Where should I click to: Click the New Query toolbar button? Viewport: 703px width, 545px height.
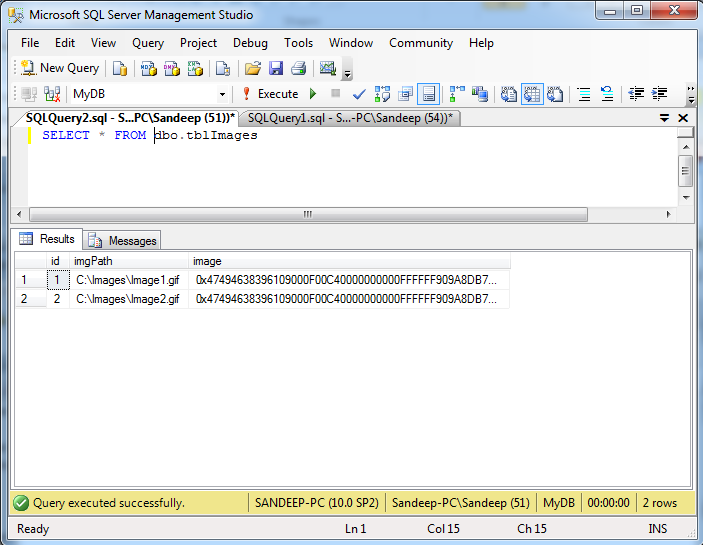click(60, 68)
